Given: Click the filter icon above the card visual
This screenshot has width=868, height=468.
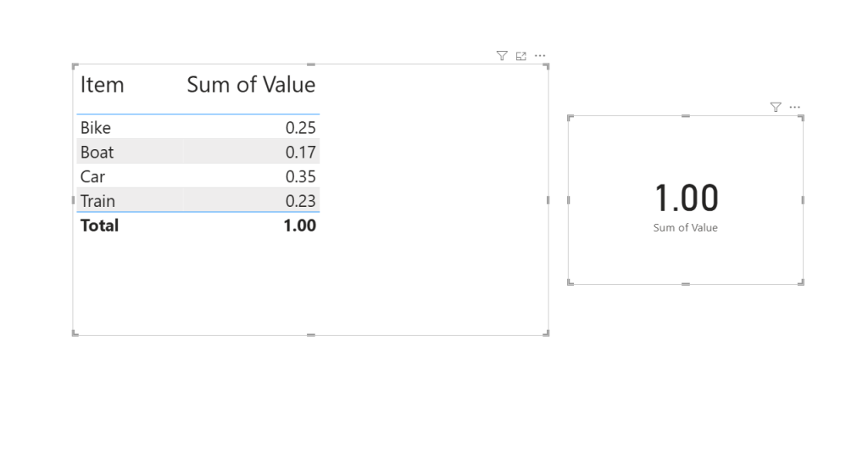Looking at the screenshot, I should point(776,107).
